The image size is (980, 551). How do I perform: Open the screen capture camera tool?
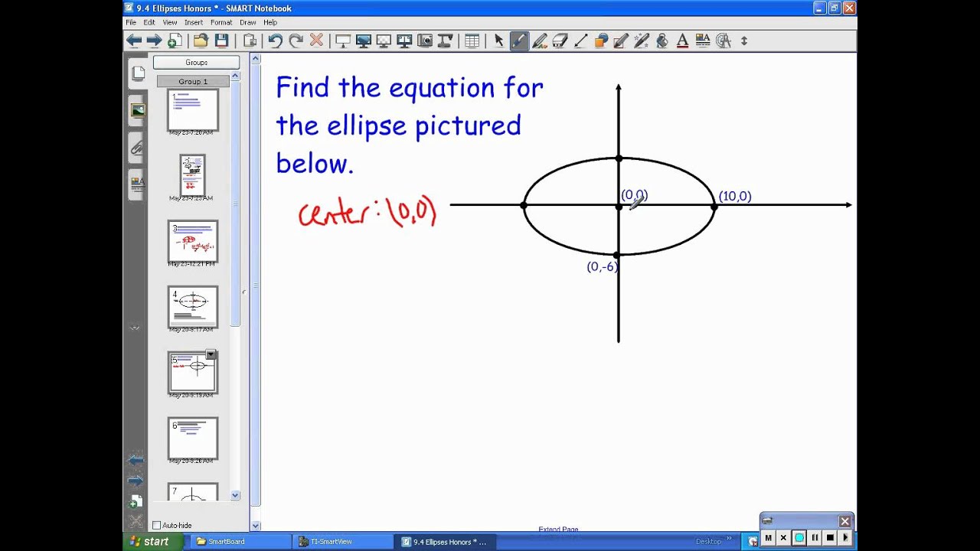point(425,41)
